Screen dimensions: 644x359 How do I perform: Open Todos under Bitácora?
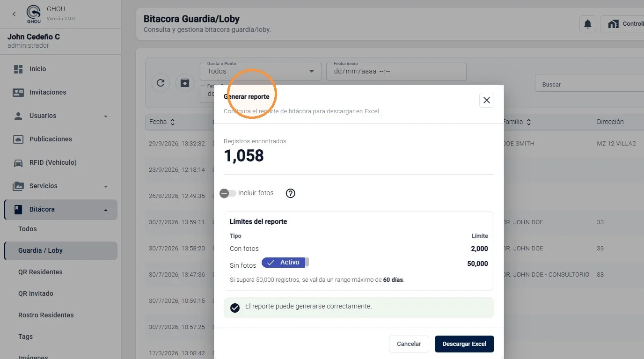pyautogui.click(x=28, y=229)
